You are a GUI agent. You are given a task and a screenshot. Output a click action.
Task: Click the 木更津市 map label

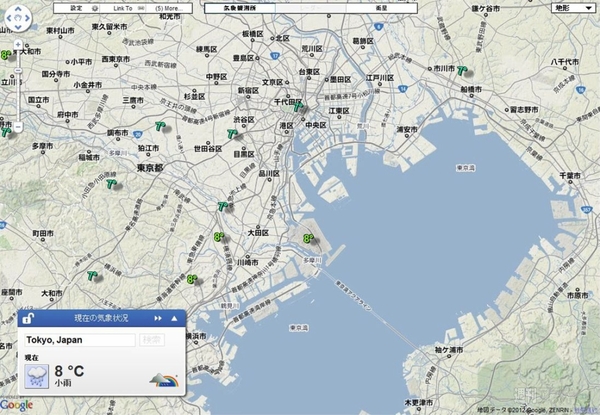pos(419,403)
